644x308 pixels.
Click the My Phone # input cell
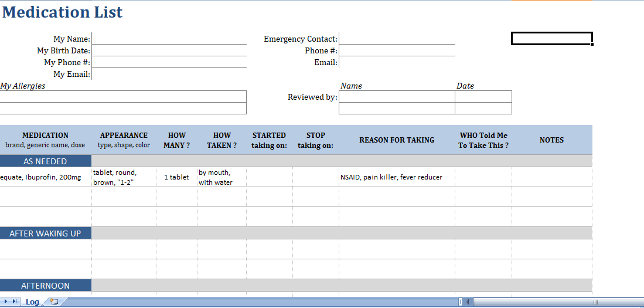coord(169,63)
